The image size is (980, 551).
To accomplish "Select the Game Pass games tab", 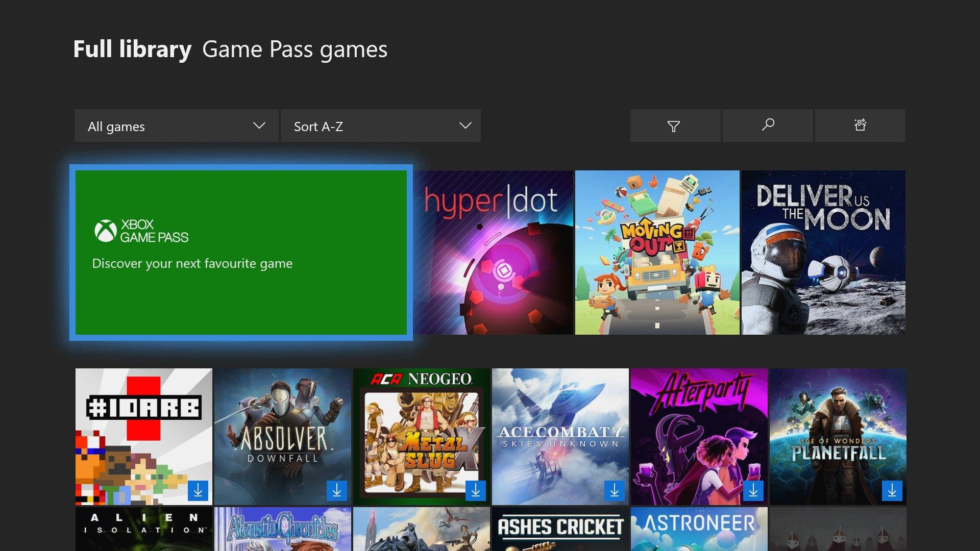I will pos(294,49).
